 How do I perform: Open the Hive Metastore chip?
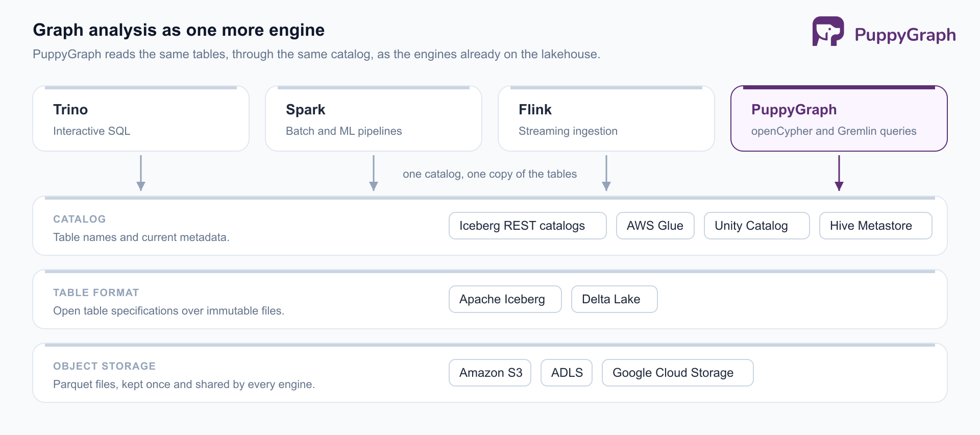pyautogui.click(x=876, y=226)
